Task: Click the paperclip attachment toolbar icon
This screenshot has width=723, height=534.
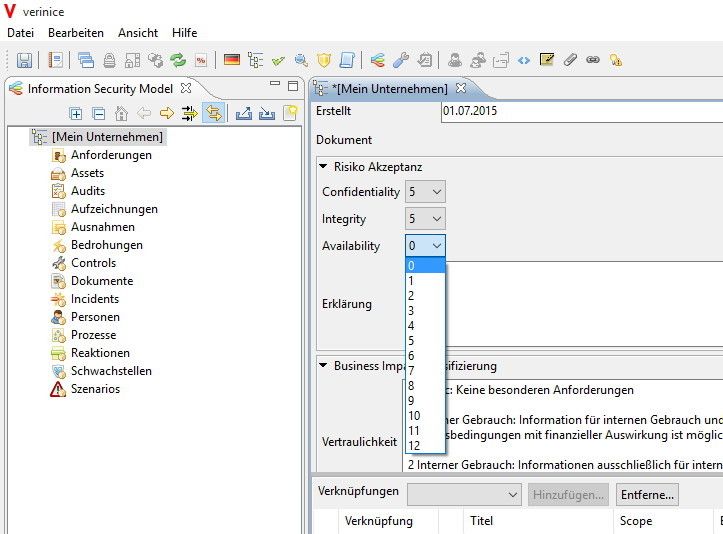Action: [x=570, y=60]
